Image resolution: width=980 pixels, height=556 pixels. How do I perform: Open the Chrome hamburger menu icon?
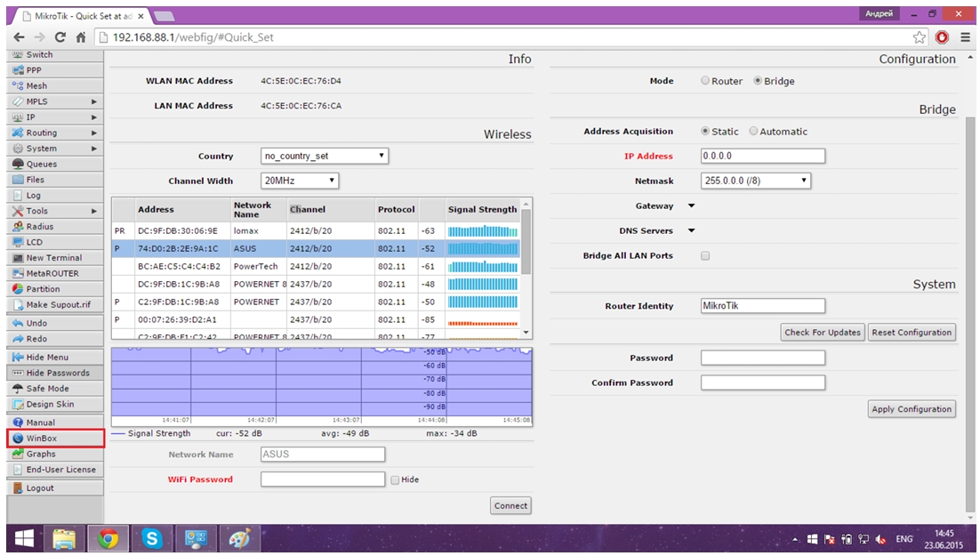pos(965,37)
